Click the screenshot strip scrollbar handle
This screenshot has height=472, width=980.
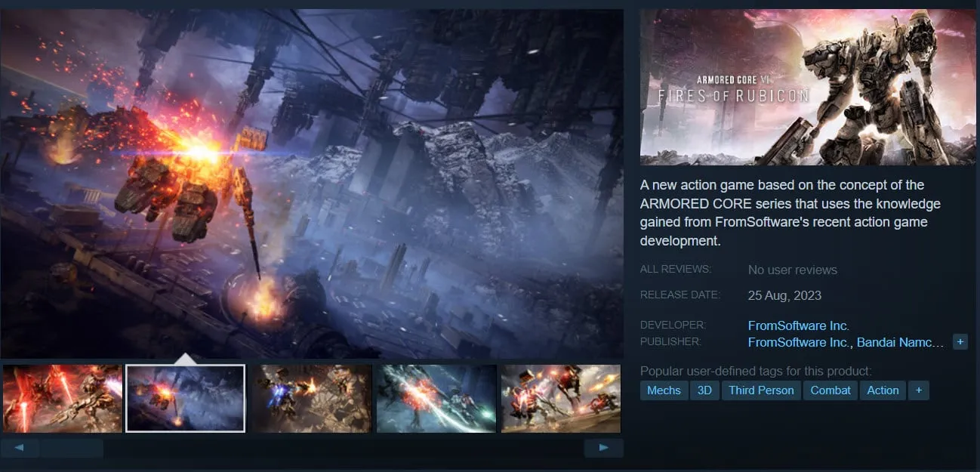tap(71, 448)
